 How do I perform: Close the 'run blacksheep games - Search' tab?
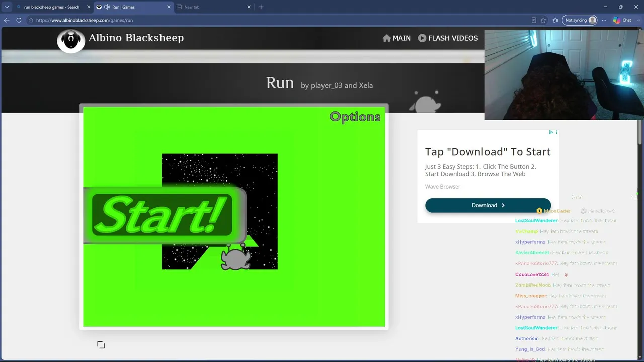[89, 7]
